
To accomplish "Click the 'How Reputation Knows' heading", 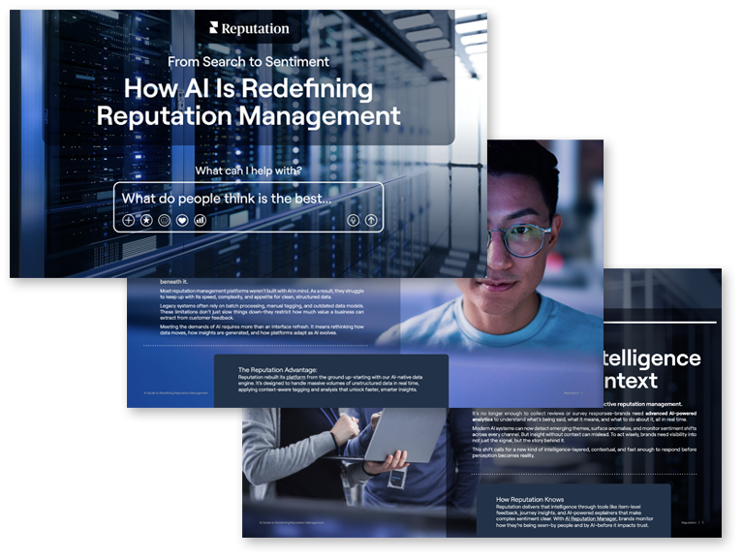I will [530, 499].
